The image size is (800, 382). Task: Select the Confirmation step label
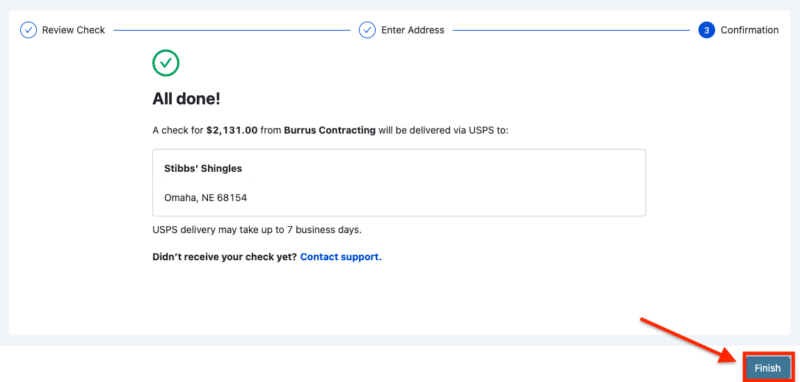749,30
